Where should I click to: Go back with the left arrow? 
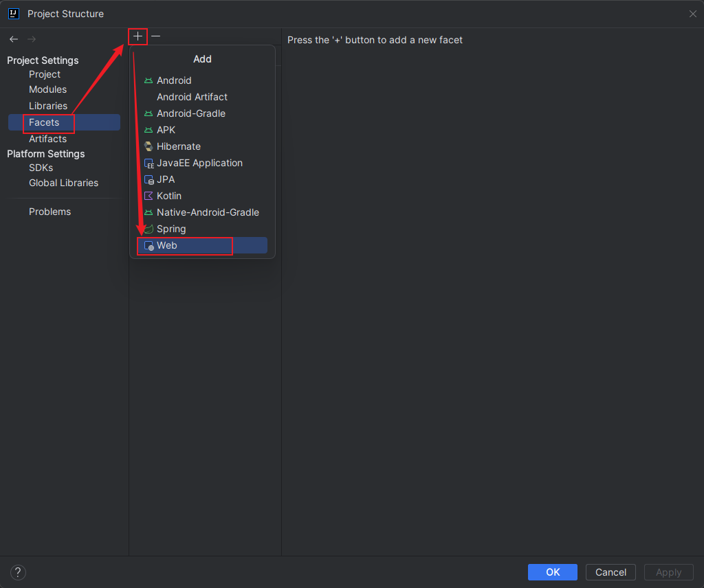tap(14, 39)
